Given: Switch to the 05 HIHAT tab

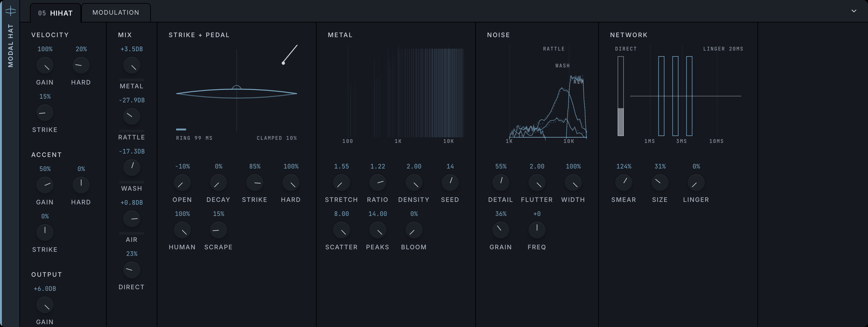Looking at the screenshot, I should [56, 13].
